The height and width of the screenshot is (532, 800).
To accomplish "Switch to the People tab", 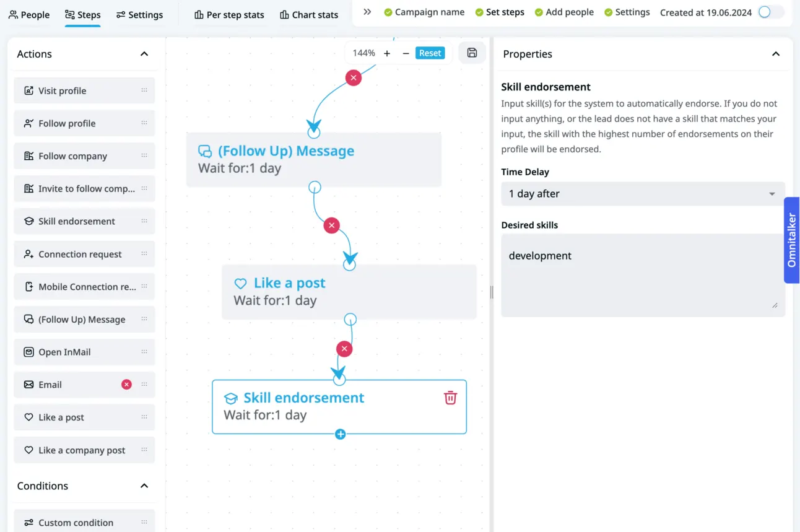I will pyautogui.click(x=29, y=14).
